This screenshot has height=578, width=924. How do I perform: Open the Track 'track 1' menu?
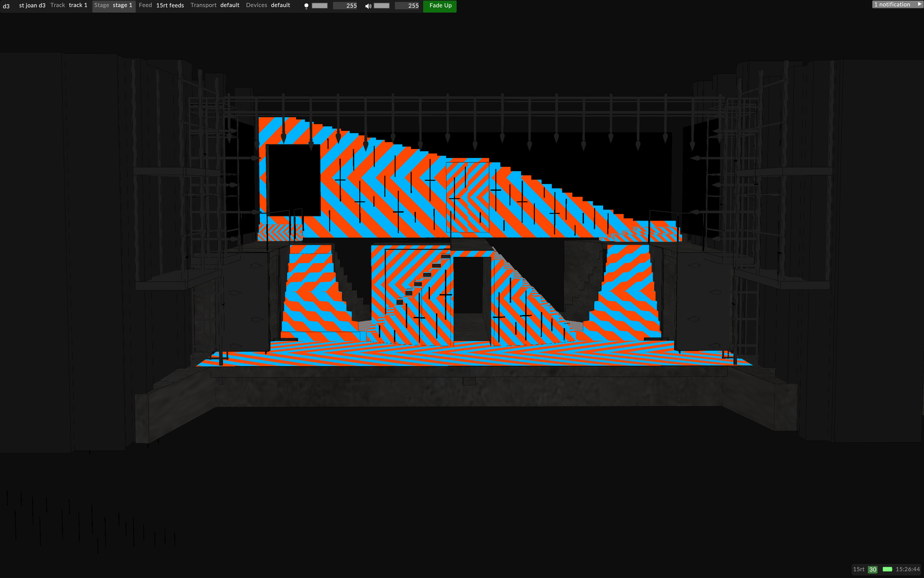[x=69, y=5]
